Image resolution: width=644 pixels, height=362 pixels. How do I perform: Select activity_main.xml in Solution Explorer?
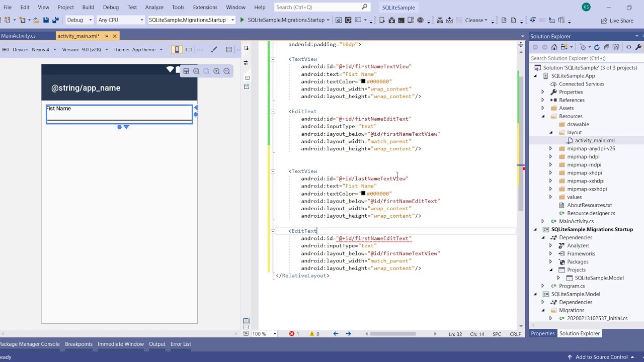pyautogui.click(x=594, y=140)
